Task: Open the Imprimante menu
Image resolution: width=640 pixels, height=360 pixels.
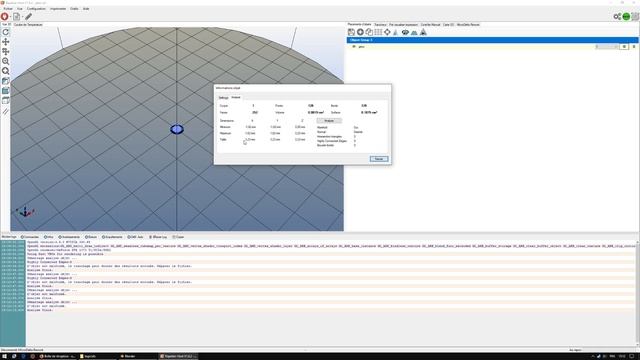Action: (x=58, y=9)
